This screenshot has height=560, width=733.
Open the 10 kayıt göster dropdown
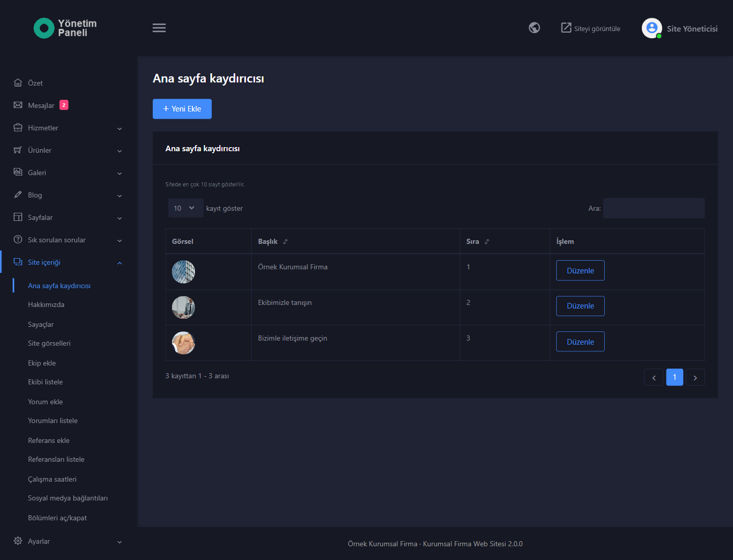tap(186, 208)
